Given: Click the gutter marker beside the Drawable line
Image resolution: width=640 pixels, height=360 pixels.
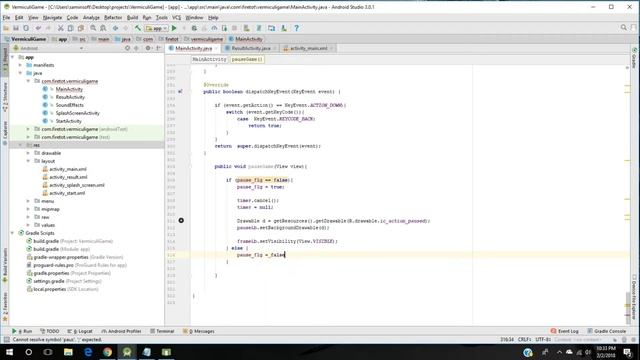Looking at the screenshot, I should tap(181, 220).
